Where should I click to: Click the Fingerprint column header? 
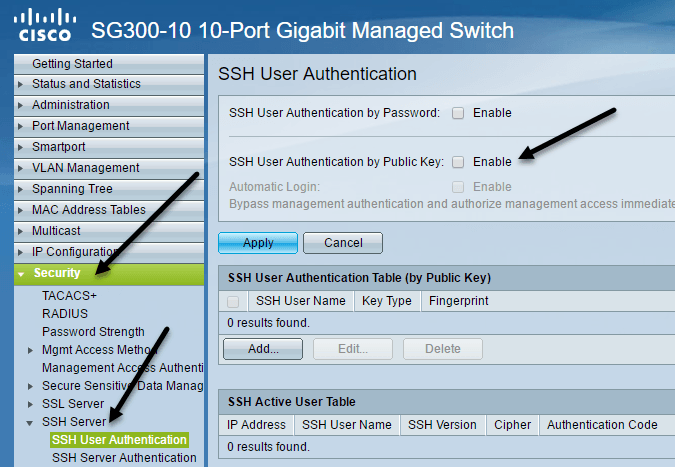click(459, 301)
